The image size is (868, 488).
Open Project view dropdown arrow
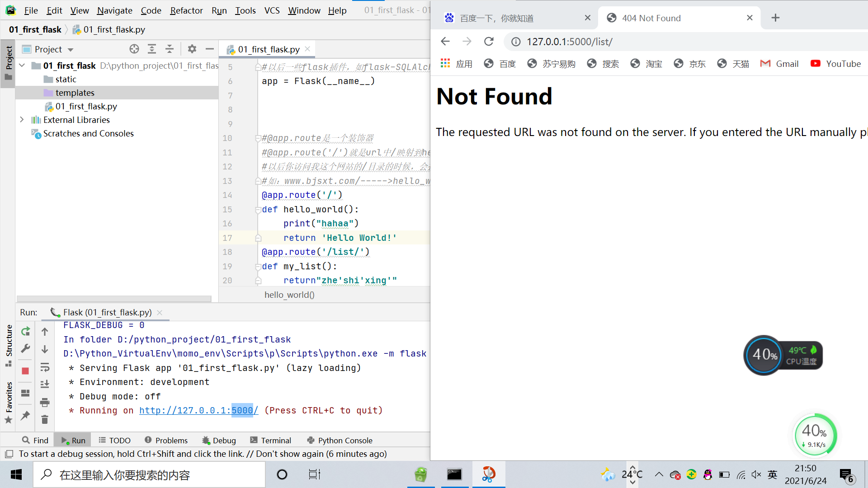(x=71, y=50)
